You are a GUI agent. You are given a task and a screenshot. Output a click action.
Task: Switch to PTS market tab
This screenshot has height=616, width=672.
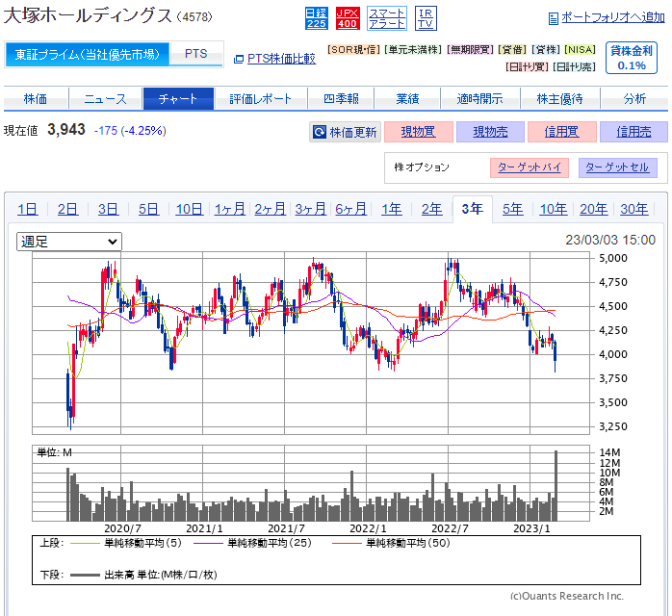point(195,54)
